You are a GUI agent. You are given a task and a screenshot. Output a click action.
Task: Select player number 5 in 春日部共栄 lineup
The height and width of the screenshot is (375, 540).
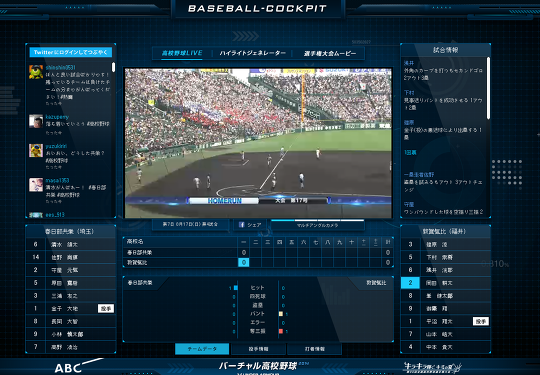pyautogui.click(x=71, y=283)
